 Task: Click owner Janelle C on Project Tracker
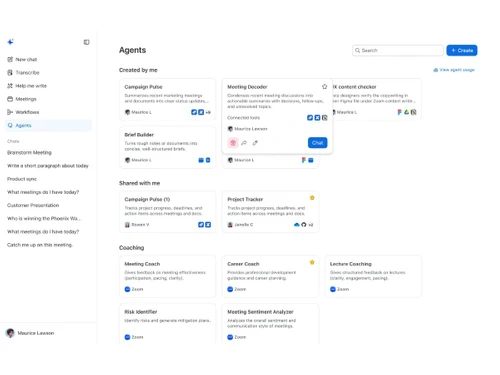pyautogui.click(x=244, y=225)
